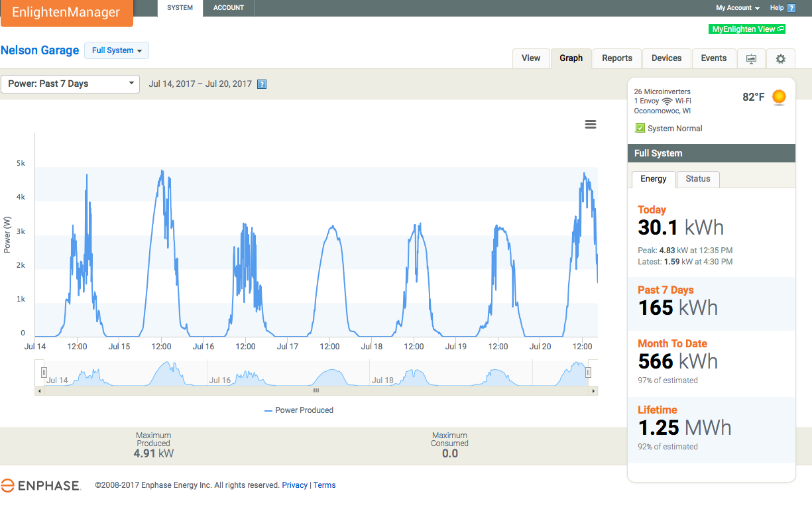This screenshot has height=519, width=812.
Task: Click the System Normal green checkmark
Action: pos(640,128)
